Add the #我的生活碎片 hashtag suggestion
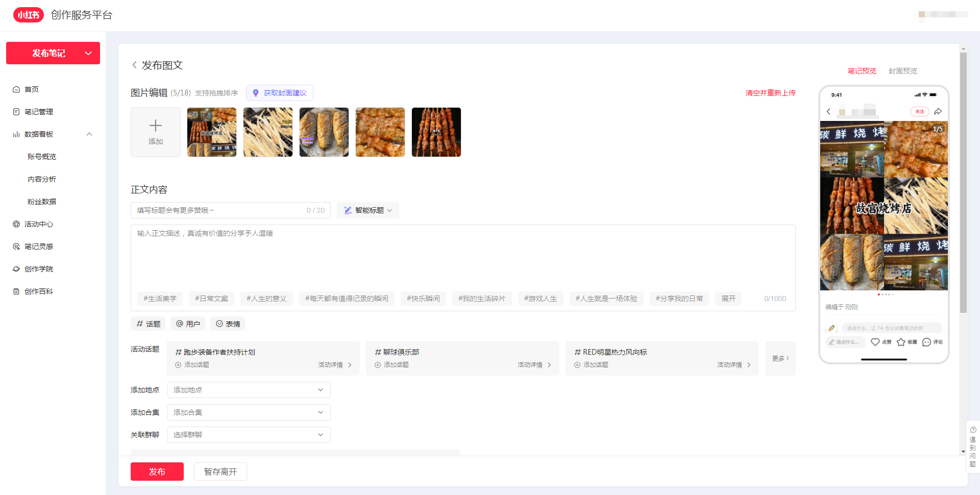The height and width of the screenshot is (495, 980). [x=482, y=299]
